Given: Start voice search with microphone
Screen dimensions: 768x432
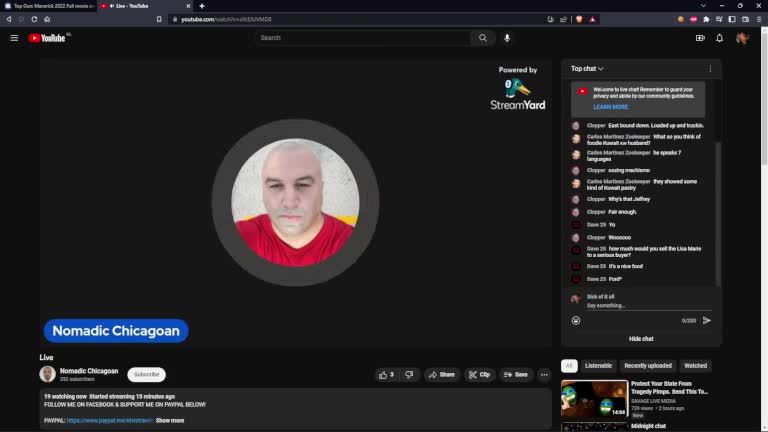Looking at the screenshot, I should pyautogui.click(x=507, y=38).
